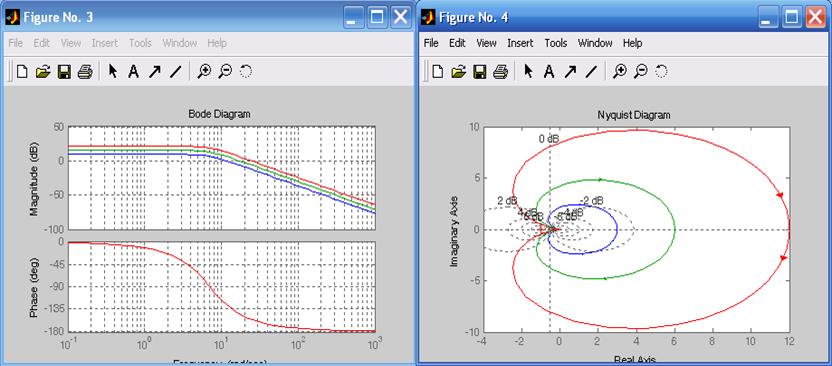Choose Insert Text tool in Figure No. 4
The height and width of the screenshot is (366, 832).
click(549, 71)
